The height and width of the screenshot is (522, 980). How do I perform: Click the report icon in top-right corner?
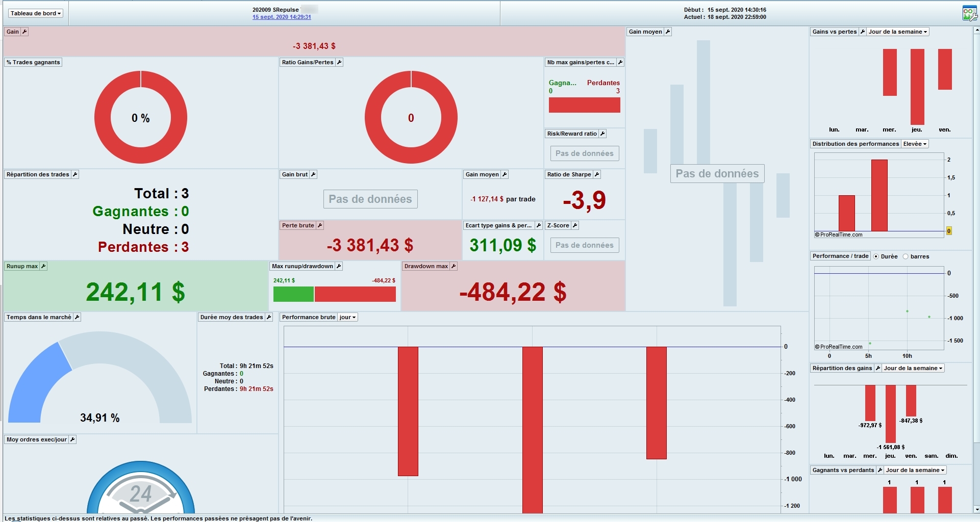[969, 14]
